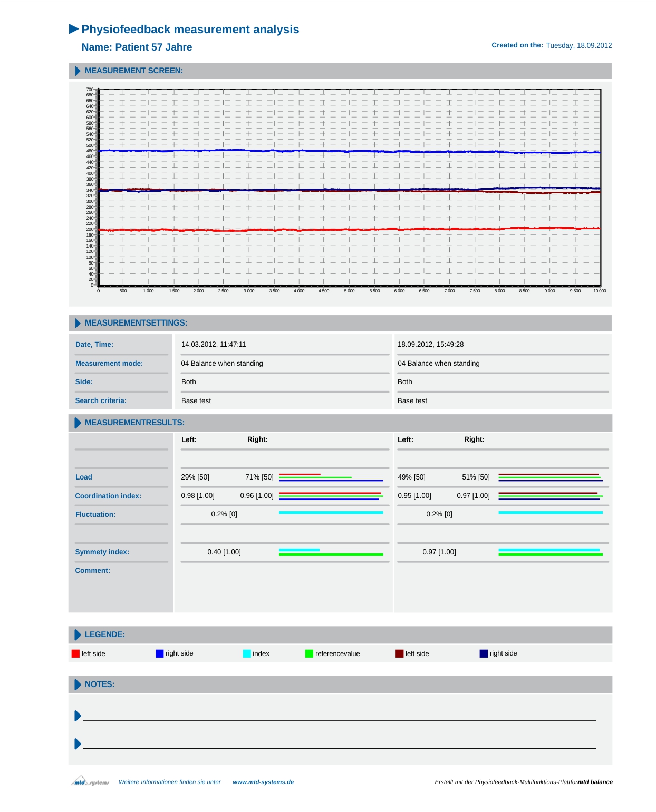Select the dark navy right side legend swatch
Screen dimensions: 656x812
[x=484, y=653]
